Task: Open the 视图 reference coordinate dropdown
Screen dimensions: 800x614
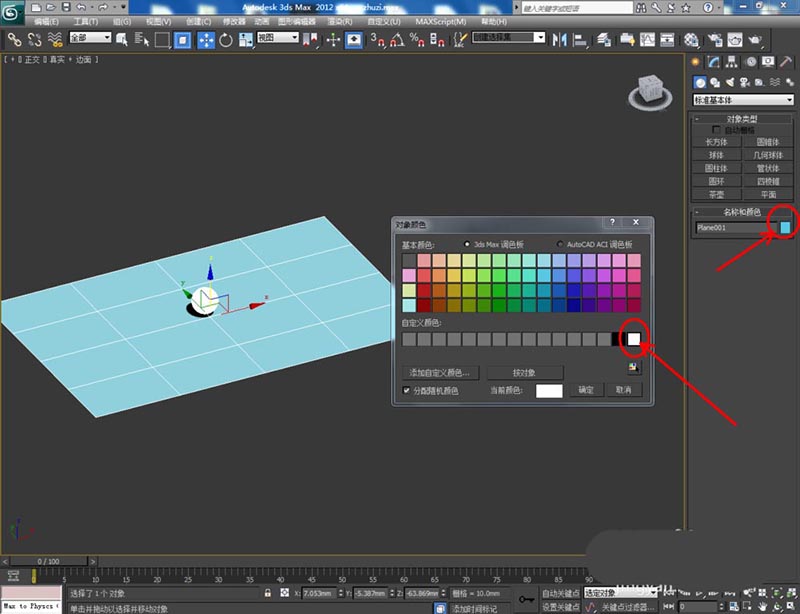Action: click(278, 38)
